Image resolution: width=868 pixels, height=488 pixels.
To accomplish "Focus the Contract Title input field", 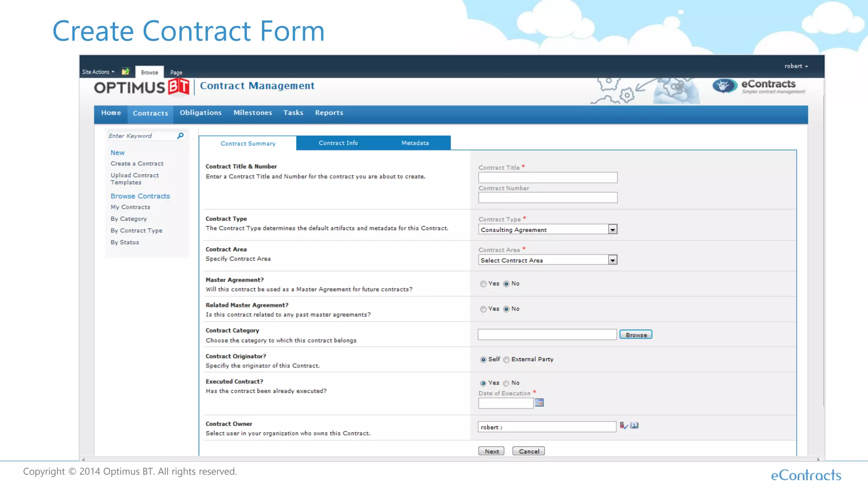I will coord(548,177).
